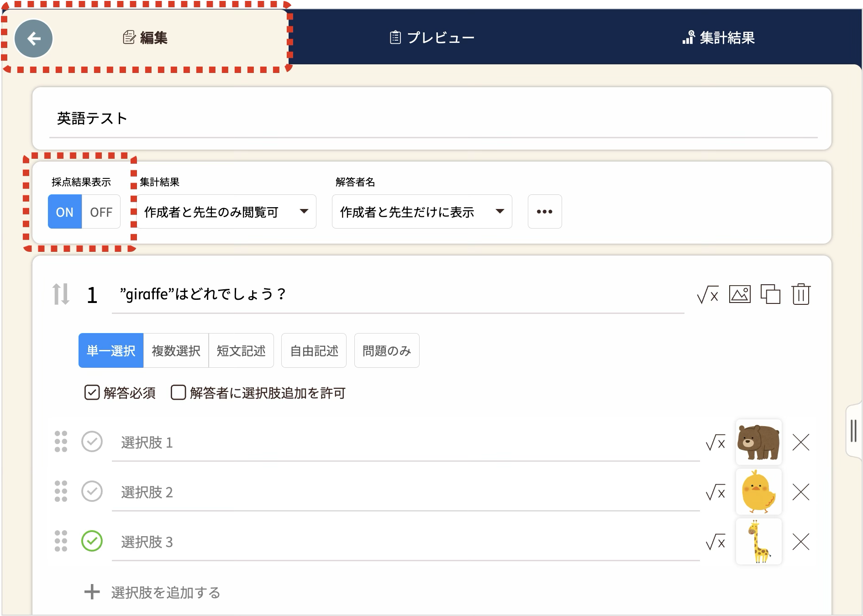Select the 短文記述 question type
Screen dimensions: 863x616
(241, 351)
